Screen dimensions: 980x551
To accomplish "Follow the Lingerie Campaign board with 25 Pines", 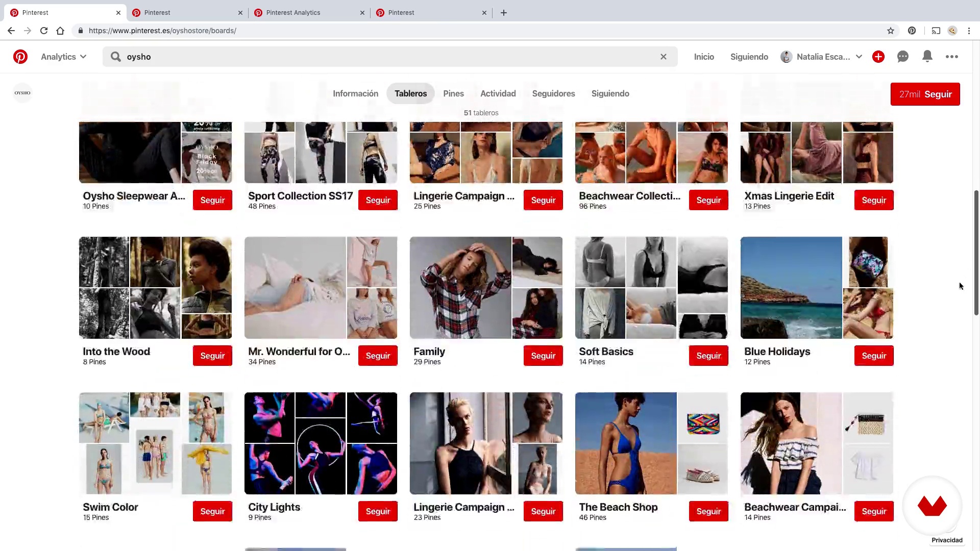I will coord(543,200).
